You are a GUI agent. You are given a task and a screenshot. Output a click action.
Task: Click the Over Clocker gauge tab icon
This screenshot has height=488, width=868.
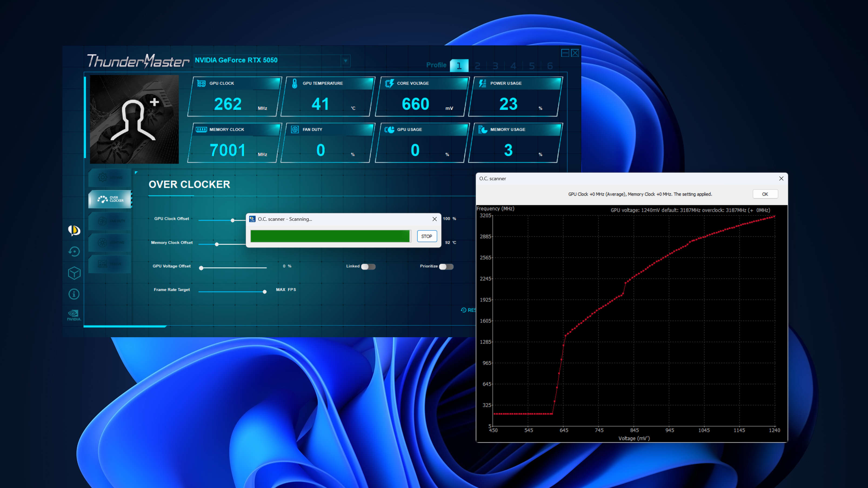(x=102, y=199)
